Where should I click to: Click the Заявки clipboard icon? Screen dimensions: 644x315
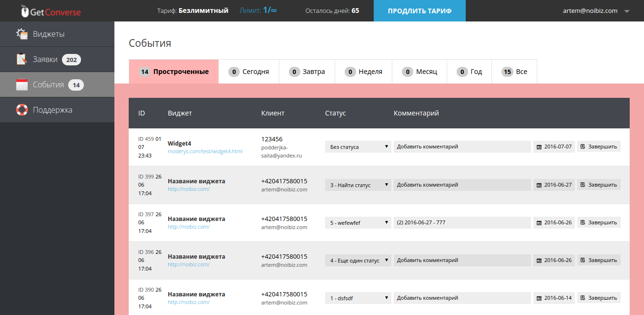[x=22, y=59]
